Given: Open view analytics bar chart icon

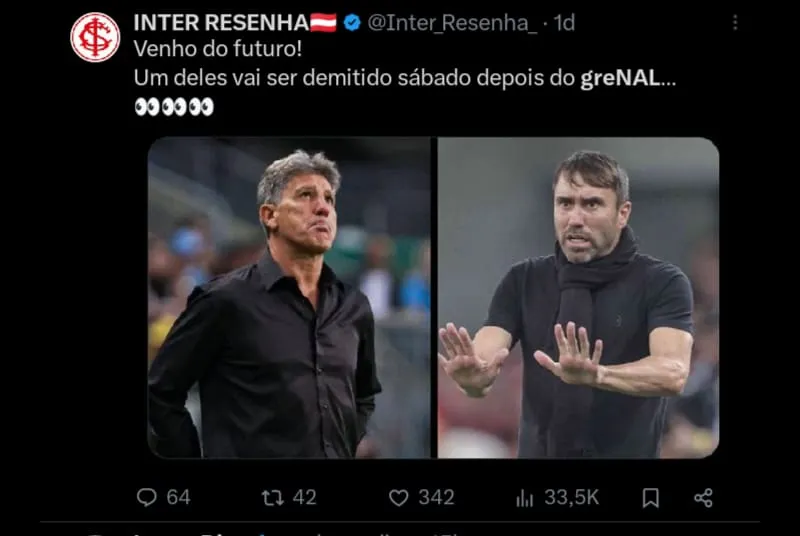Looking at the screenshot, I should (525, 497).
